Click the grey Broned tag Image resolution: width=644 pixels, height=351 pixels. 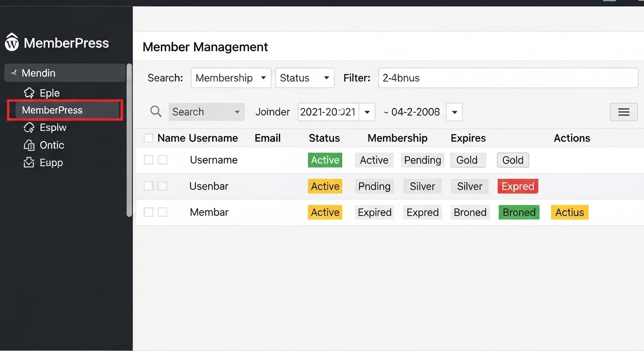coord(470,212)
